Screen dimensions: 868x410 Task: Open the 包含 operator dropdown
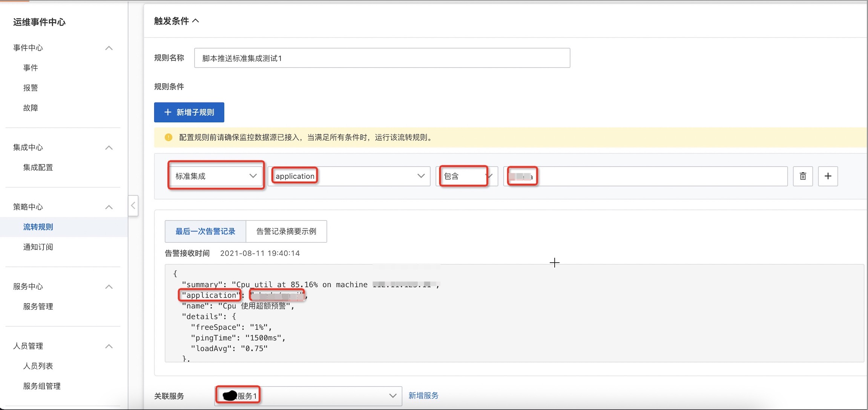point(467,176)
